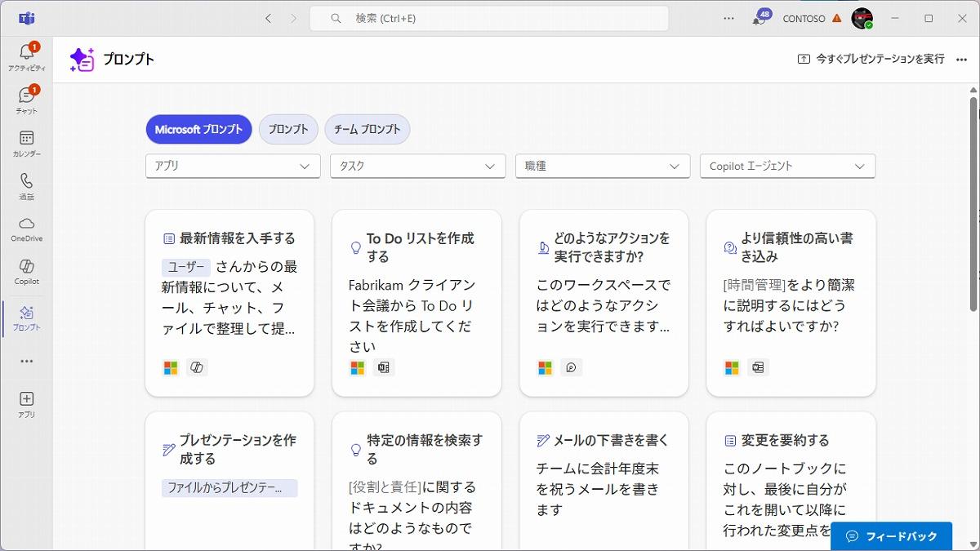Expand the タスク filter dropdown
Viewport: 980px width, 551px height.
417,166
